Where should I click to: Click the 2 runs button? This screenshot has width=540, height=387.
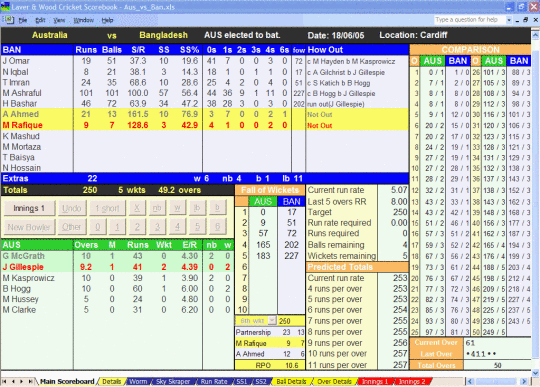coord(137,227)
